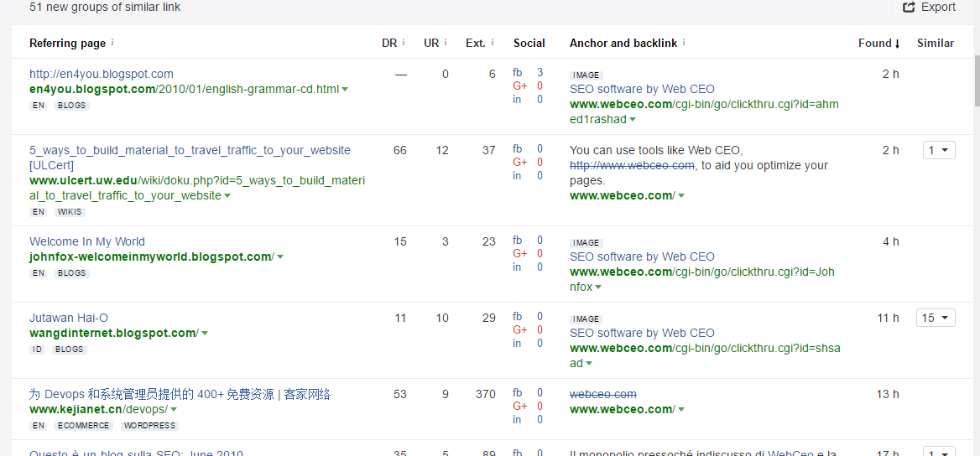
Task: Click struck-through http://www.webceo.com anchor link
Action: point(632,165)
